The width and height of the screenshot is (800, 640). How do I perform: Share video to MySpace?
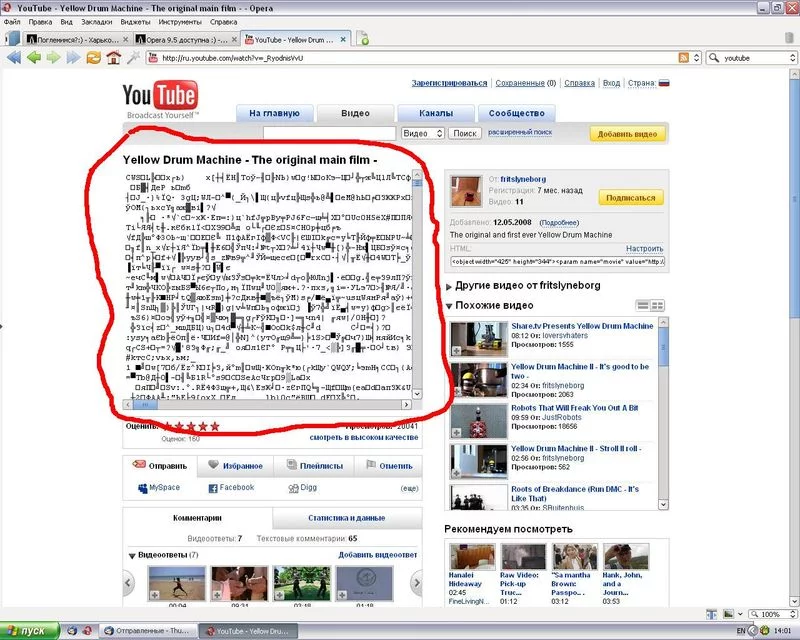point(159,488)
